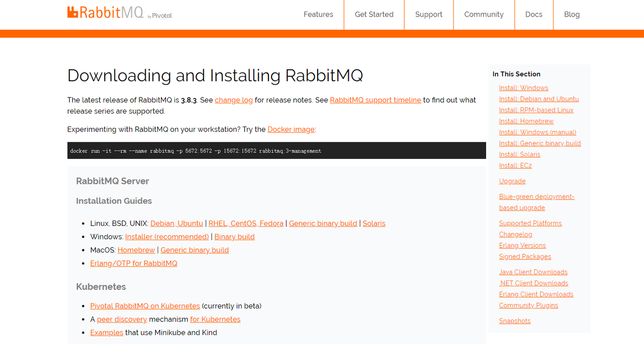Screen dimensions: 644x344
Task: Open Install: Solaris in the sidebar
Action: [x=519, y=154]
